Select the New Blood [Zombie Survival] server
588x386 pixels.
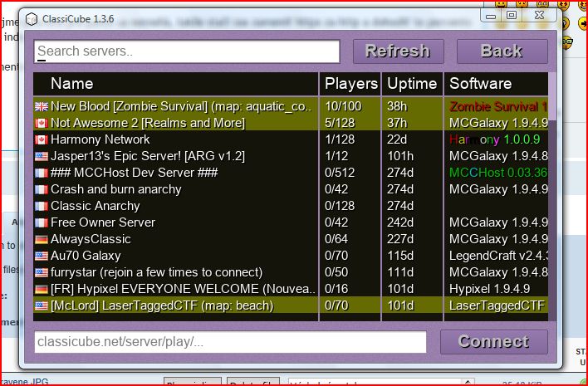[x=291, y=106]
